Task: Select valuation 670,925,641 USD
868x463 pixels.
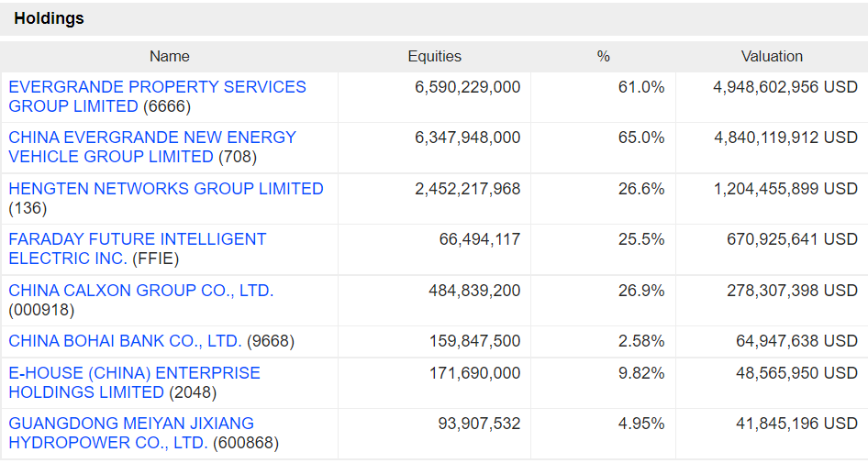Action: pyautogui.click(x=793, y=239)
